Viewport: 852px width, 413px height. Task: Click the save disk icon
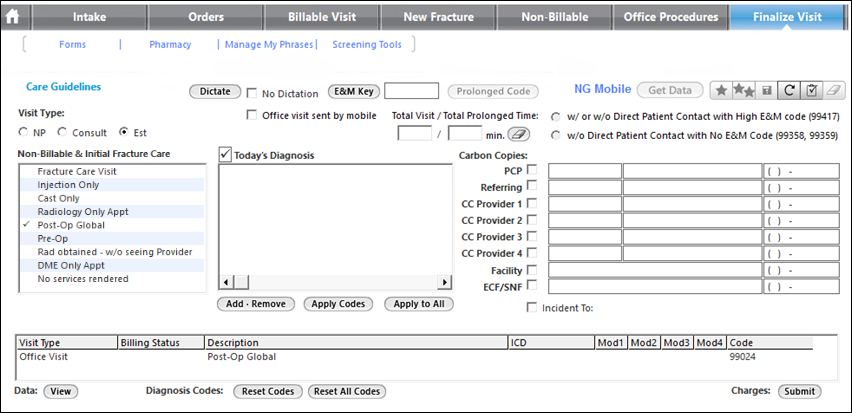pyautogui.click(x=766, y=91)
